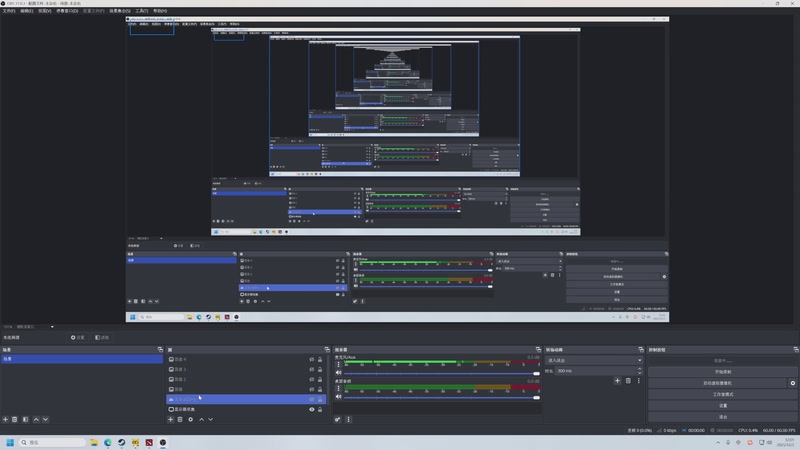Pop out the Audio Mixer dock panel
Image resolution: width=800 pixels, height=450 pixels.
pos(538,349)
